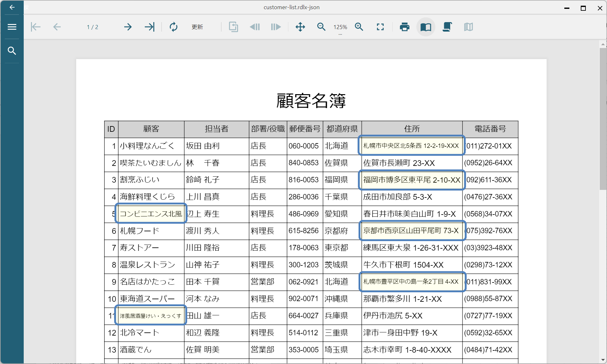Click the page number field 1 / 2
Screen dimensions: 607x364
pyautogui.click(x=93, y=27)
